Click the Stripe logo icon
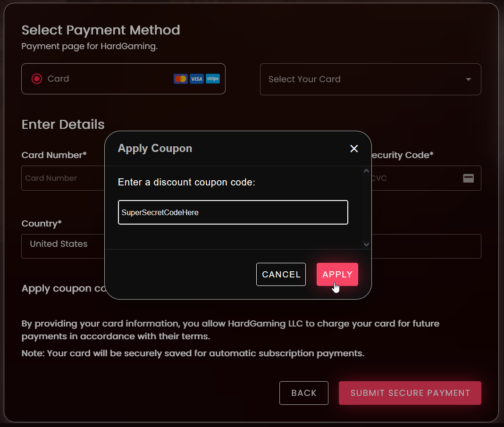Viewport: 504px width, 427px height. tap(213, 79)
